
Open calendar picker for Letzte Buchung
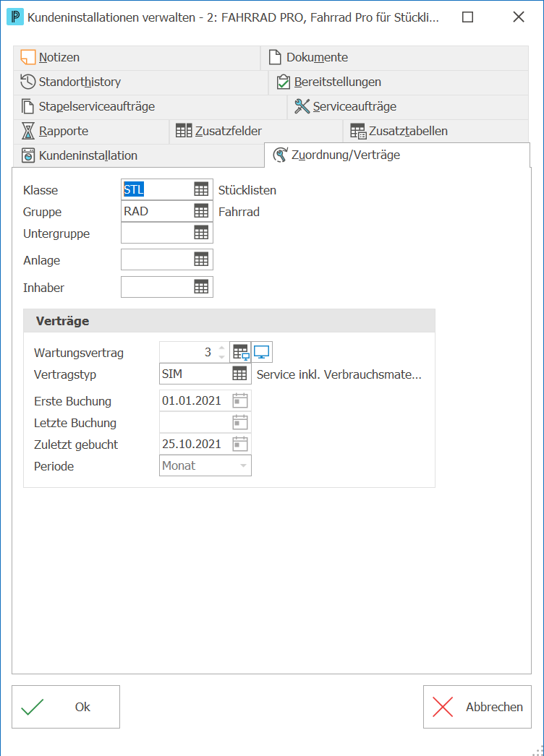(240, 422)
